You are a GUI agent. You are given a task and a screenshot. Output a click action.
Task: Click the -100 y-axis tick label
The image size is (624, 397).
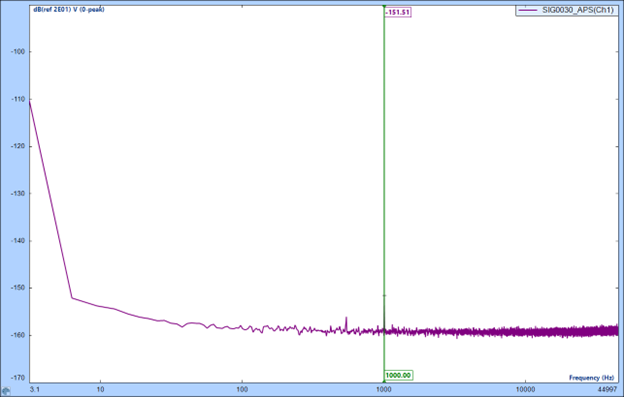click(x=18, y=52)
